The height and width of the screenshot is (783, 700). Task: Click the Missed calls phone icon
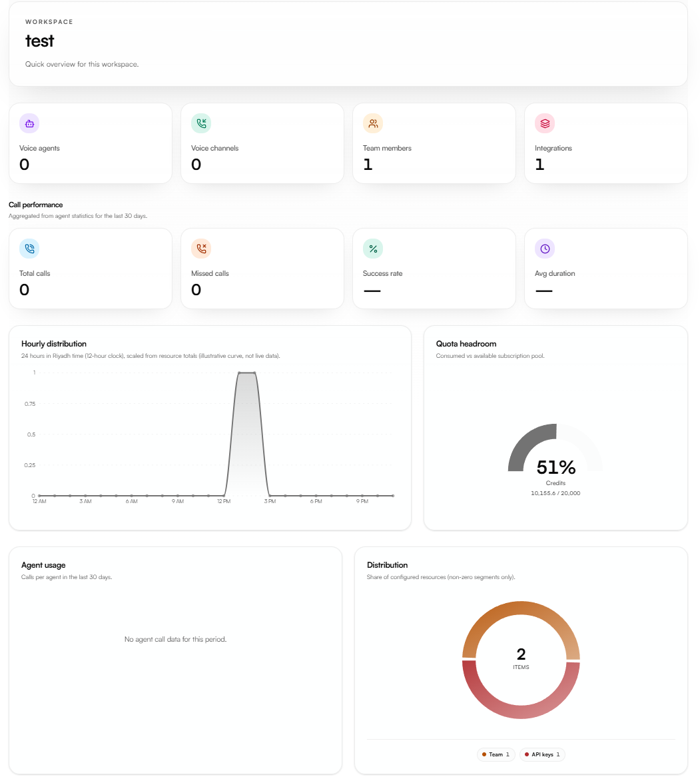(x=201, y=249)
